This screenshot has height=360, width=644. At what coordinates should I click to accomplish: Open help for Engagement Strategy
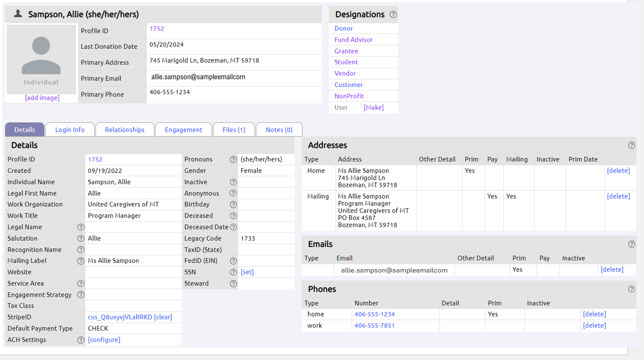click(x=81, y=295)
